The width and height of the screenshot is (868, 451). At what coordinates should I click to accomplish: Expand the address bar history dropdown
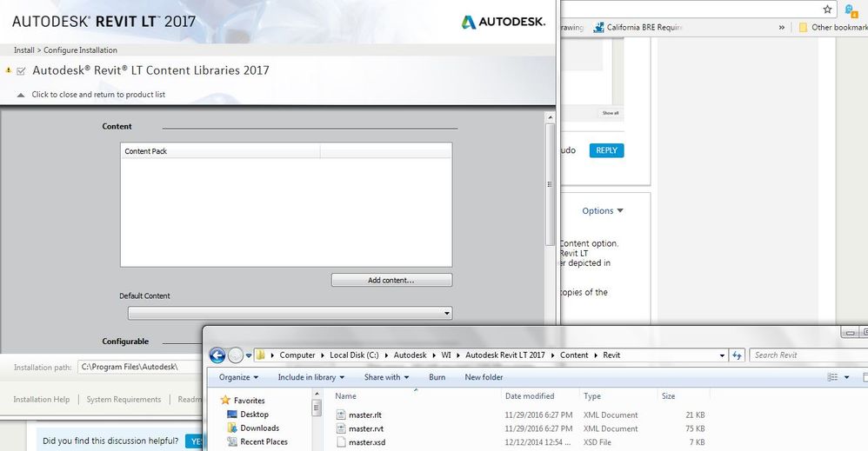[x=722, y=355]
